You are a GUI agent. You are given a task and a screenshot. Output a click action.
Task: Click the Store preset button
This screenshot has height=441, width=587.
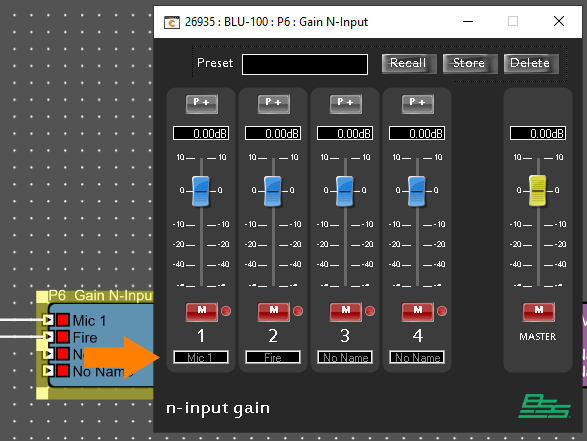[470, 63]
